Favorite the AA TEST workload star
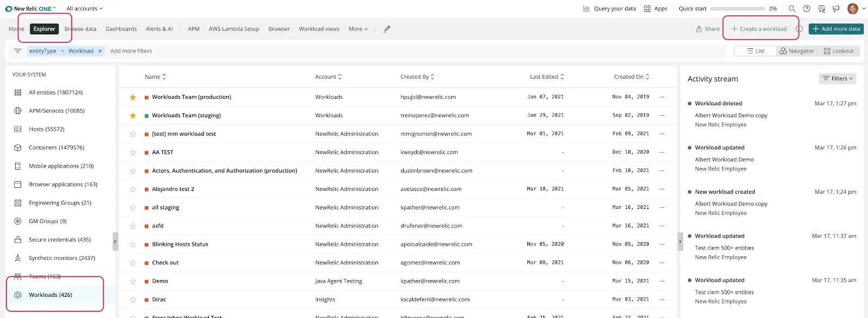The image size is (868, 318). click(x=132, y=152)
